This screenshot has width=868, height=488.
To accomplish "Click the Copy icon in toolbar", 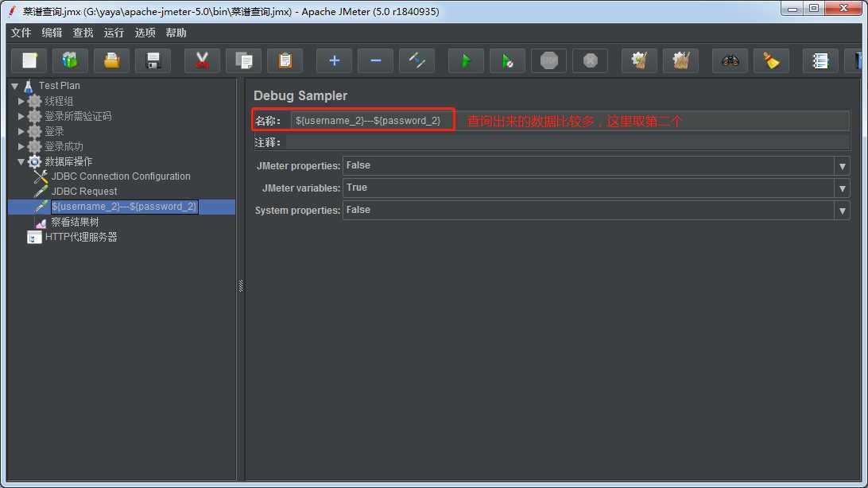I will 243,60.
